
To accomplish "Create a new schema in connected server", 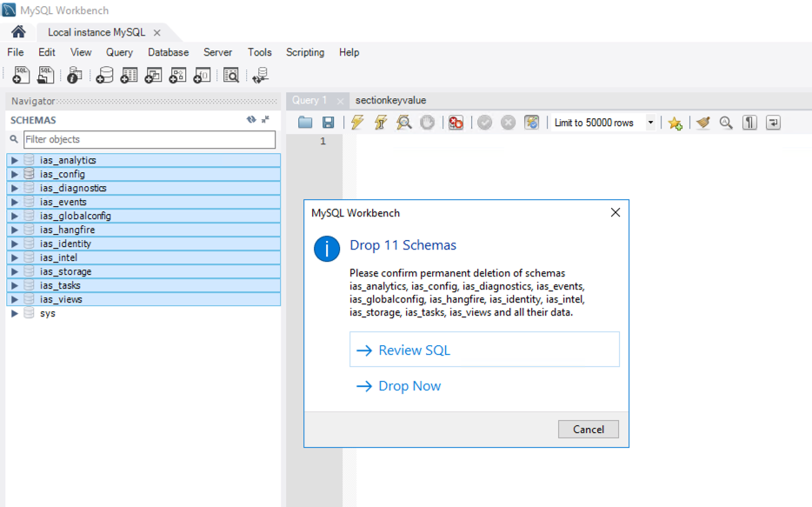I will (104, 75).
